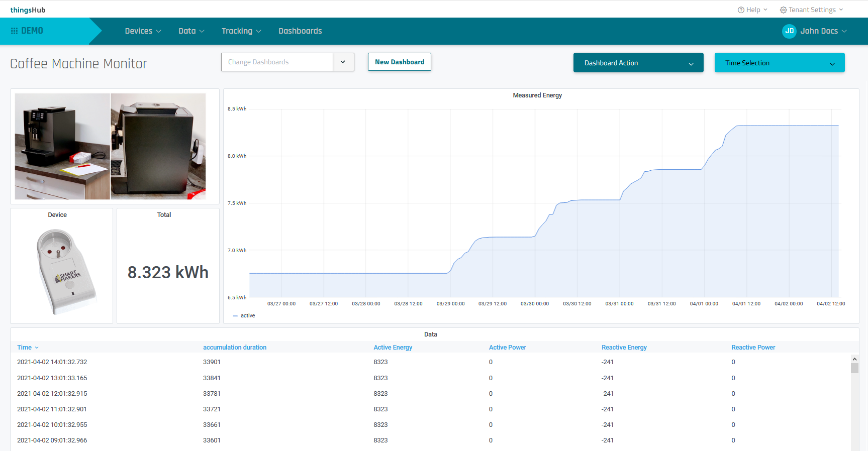
Task: Open the Time Selection dropdown
Action: click(x=779, y=63)
